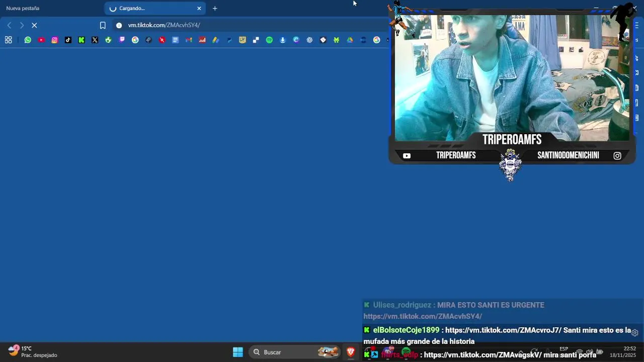Viewport: 644px width, 362px height.
Task: Open Brave browser from the taskbar
Action: 351,352
